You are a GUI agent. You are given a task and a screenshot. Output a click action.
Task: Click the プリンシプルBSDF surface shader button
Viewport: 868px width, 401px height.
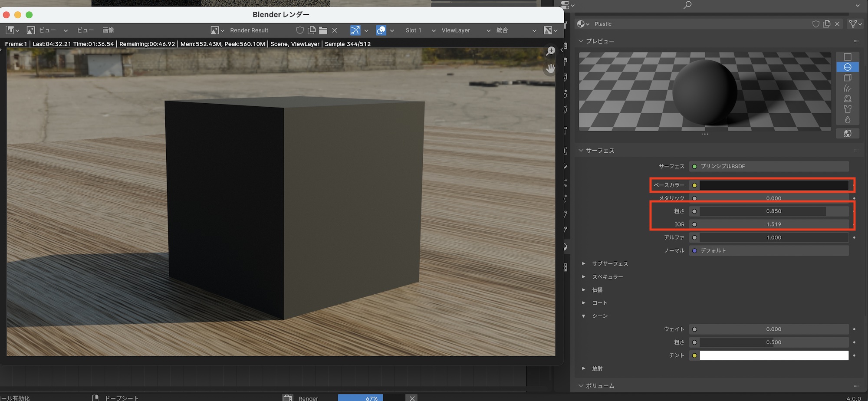click(x=769, y=166)
